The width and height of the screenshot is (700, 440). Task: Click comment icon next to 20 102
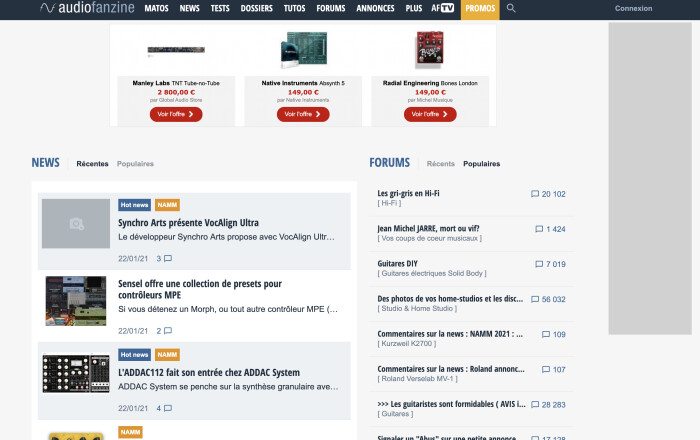pyautogui.click(x=535, y=194)
